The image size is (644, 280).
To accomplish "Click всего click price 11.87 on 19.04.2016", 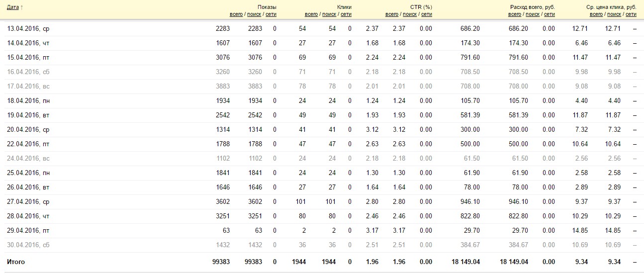I will click(580, 115).
